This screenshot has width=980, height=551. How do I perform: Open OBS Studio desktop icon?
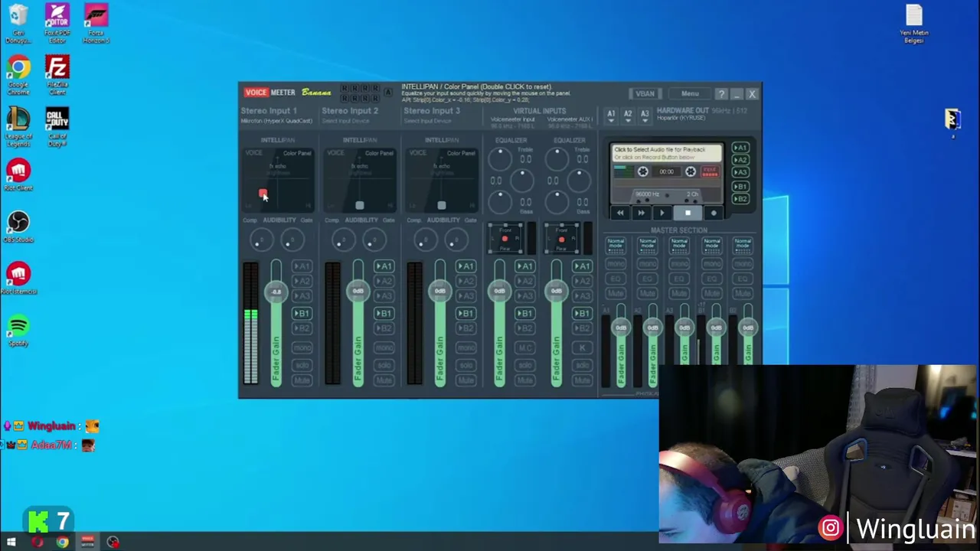tap(18, 228)
